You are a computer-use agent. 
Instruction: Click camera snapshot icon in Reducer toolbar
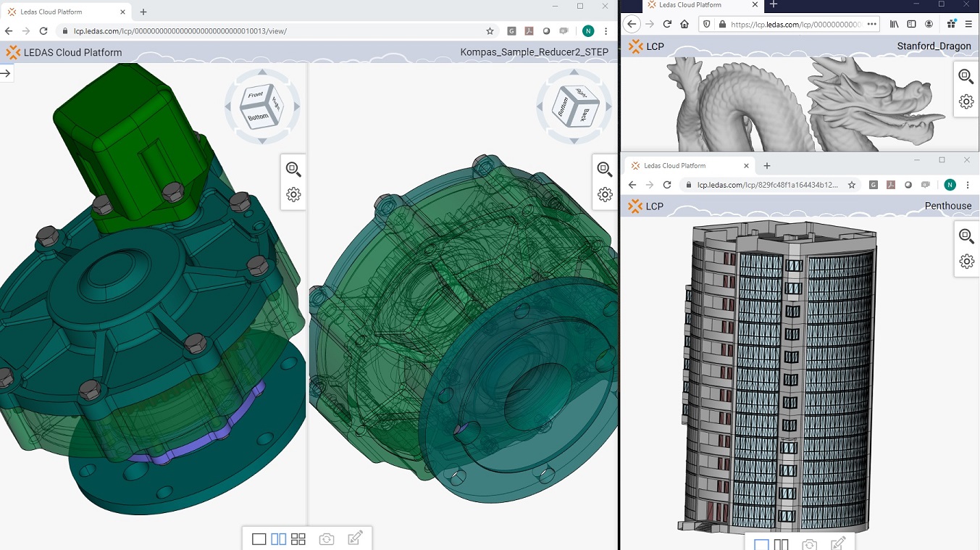(327, 539)
